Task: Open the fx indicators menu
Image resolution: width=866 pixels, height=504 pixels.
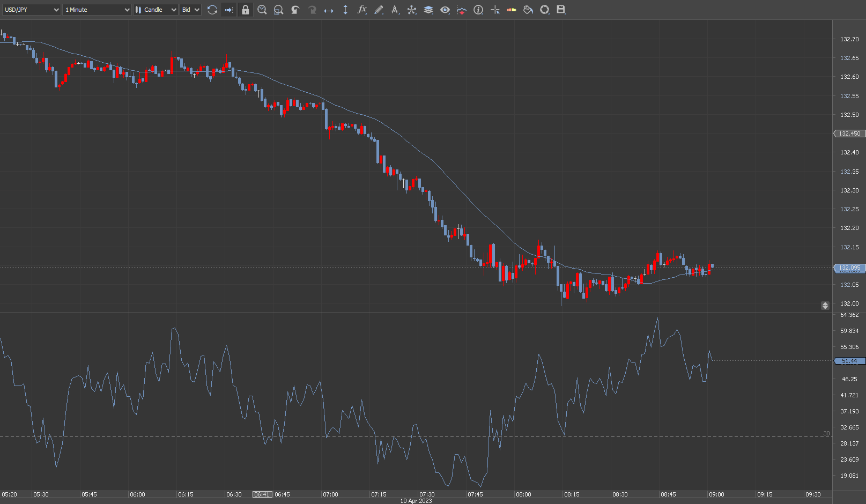Action: tap(362, 10)
